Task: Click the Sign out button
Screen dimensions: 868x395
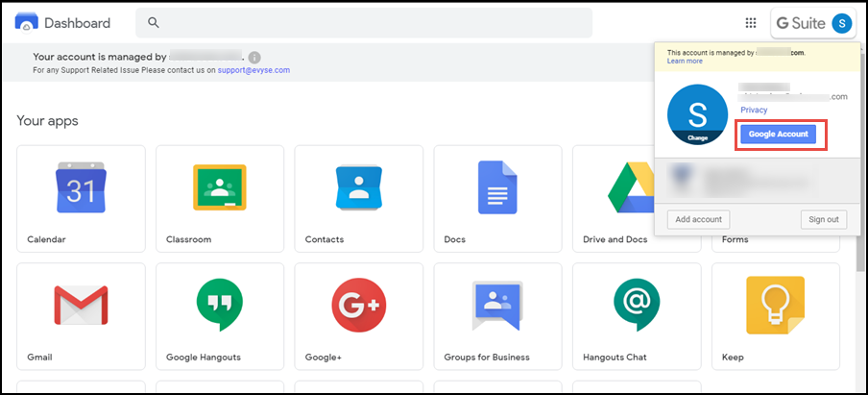Action: point(824,219)
